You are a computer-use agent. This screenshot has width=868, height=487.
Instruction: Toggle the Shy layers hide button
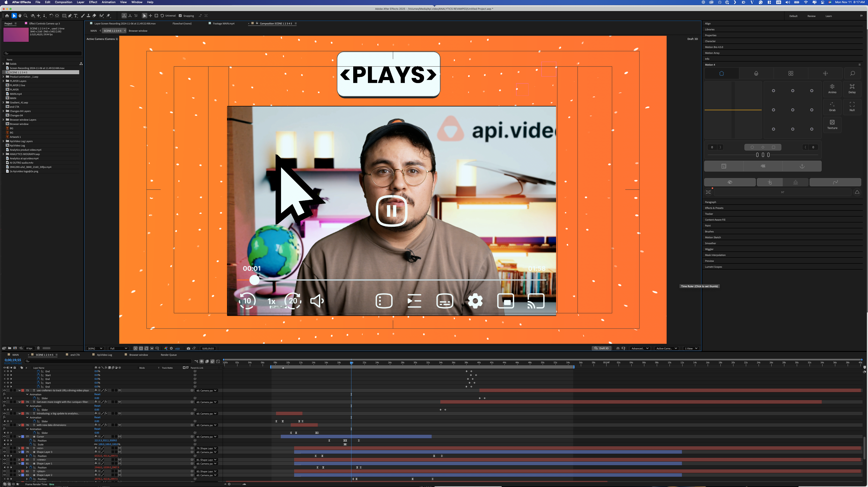click(201, 361)
